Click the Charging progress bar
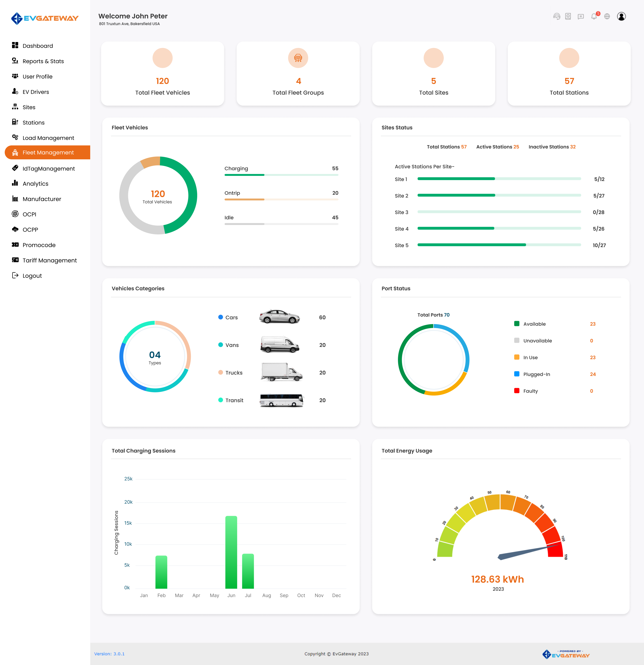 [x=281, y=175]
